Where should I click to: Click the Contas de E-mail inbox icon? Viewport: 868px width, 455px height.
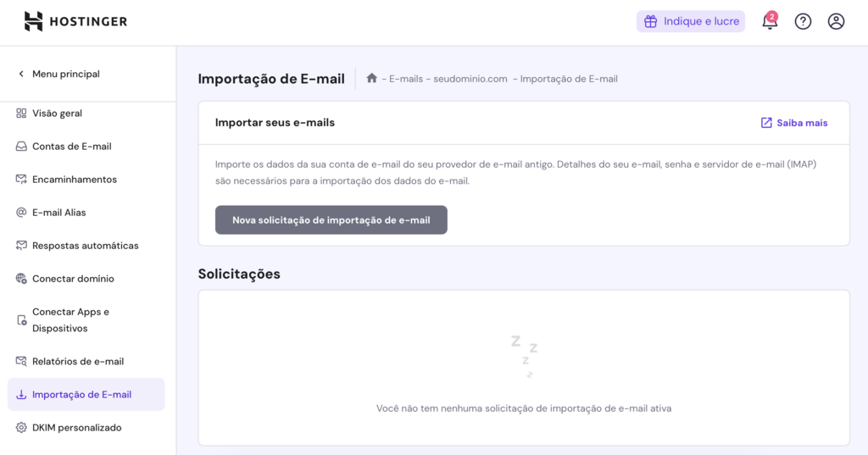point(21,146)
